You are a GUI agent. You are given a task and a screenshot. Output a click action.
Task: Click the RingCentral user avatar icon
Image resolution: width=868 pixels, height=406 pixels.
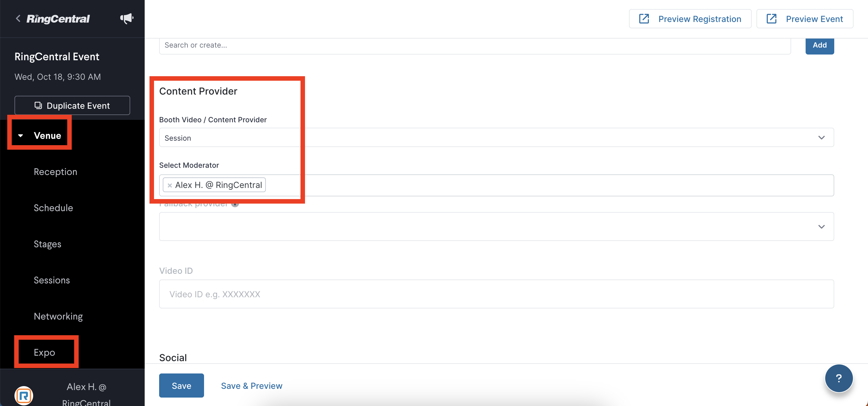tap(24, 395)
